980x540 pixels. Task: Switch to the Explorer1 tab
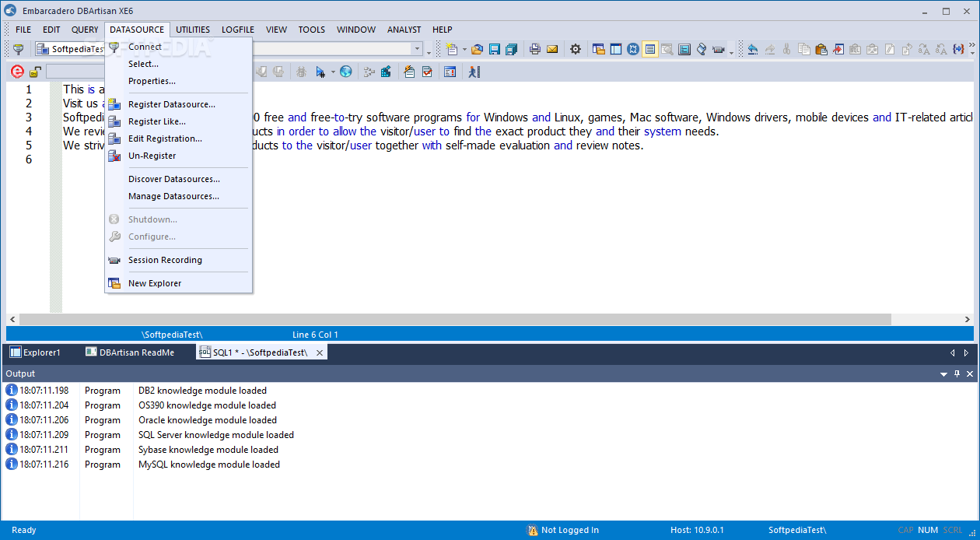pos(35,352)
